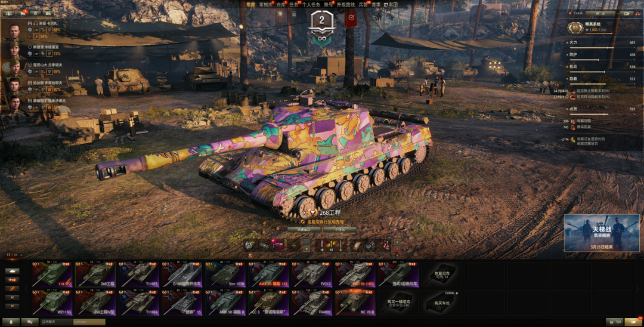Expand the 火力 firepower stat row
The height and width of the screenshot is (327, 644).
click(601, 43)
